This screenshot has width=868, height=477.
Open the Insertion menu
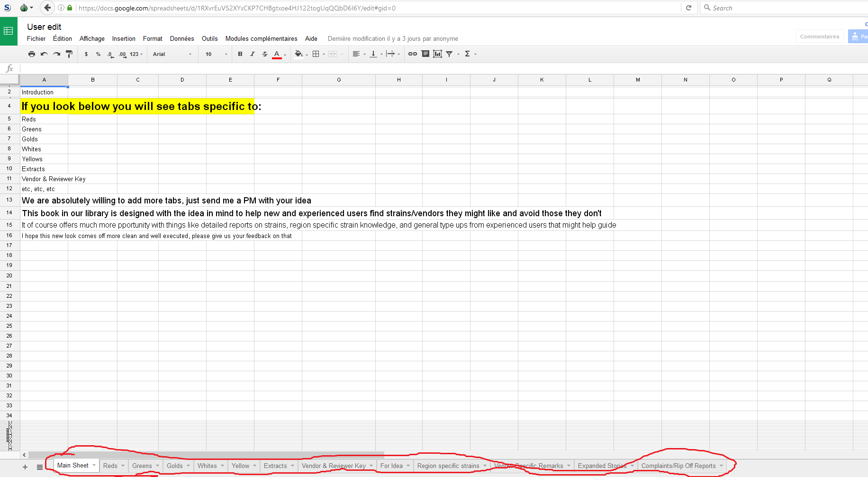coord(124,39)
